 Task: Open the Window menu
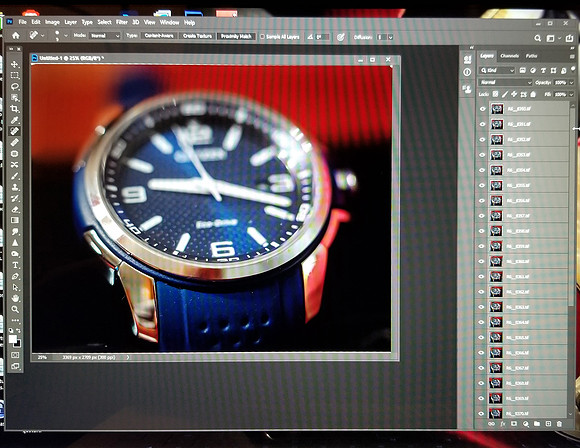169,23
